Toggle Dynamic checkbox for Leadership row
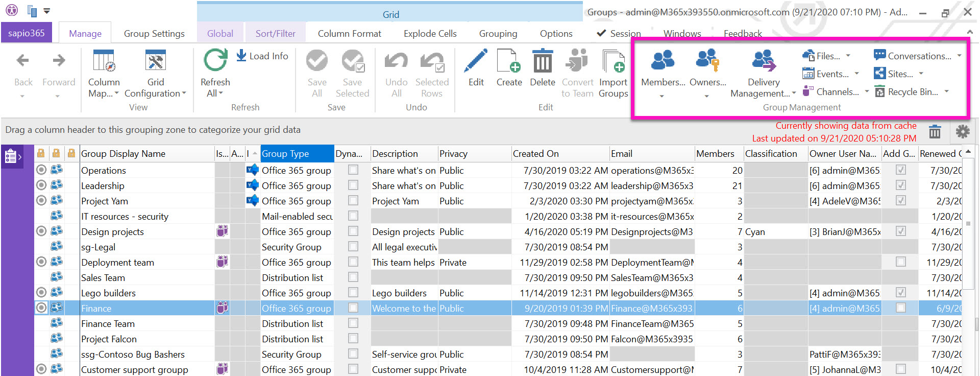The height and width of the screenshot is (376, 980). pos(353,185)
